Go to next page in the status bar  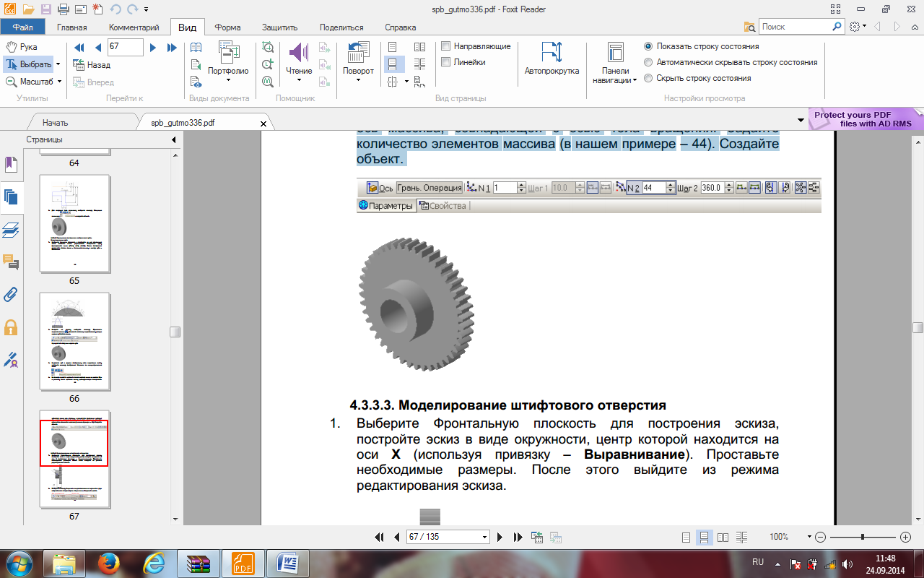point(500,537)
